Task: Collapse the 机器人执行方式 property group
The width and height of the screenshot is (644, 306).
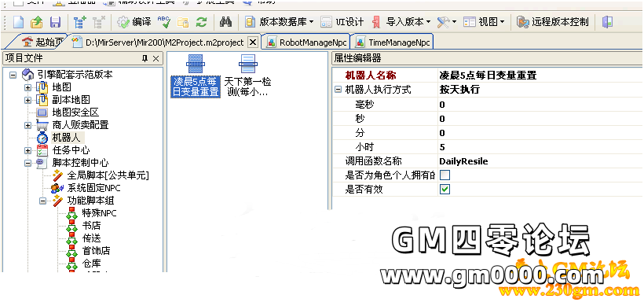Action: click(x=338, y=90)
